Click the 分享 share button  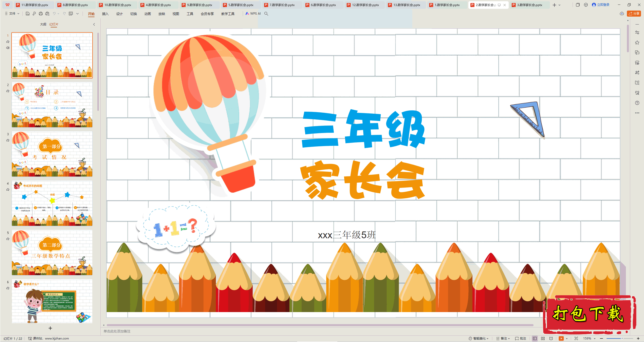[x=634, y=14]
